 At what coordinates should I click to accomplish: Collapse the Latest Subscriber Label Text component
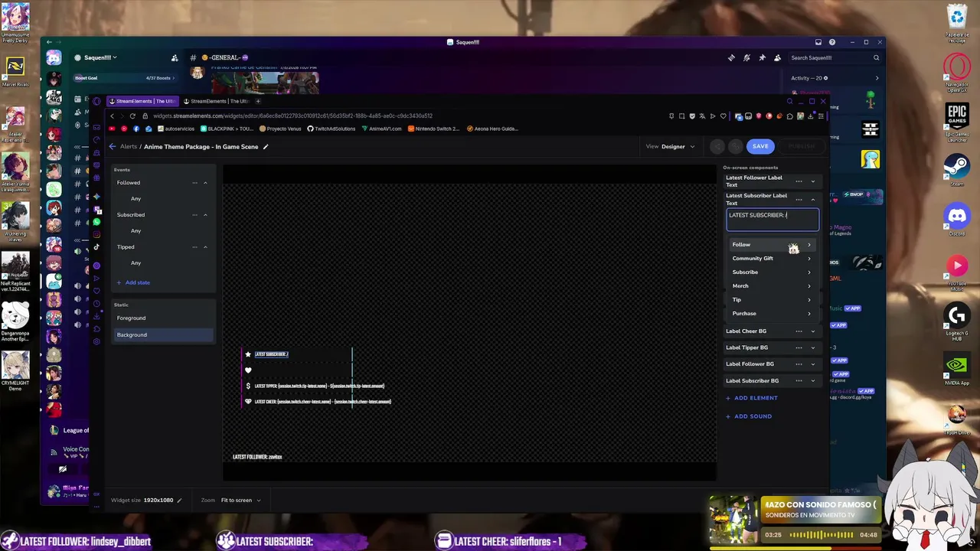click(813, 200)
